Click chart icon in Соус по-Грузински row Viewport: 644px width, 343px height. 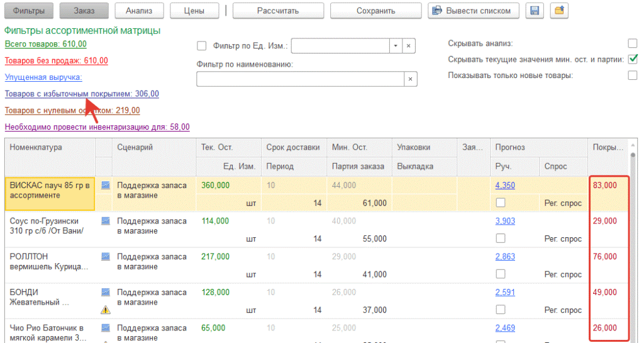[x=105, y=221]
